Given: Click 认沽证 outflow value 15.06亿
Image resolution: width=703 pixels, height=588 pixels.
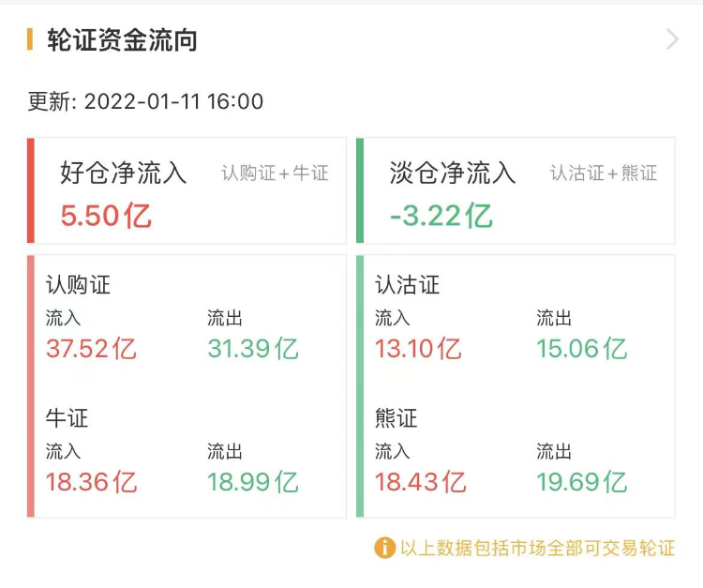Looking at the screenshot, I should tap(582, 349).
